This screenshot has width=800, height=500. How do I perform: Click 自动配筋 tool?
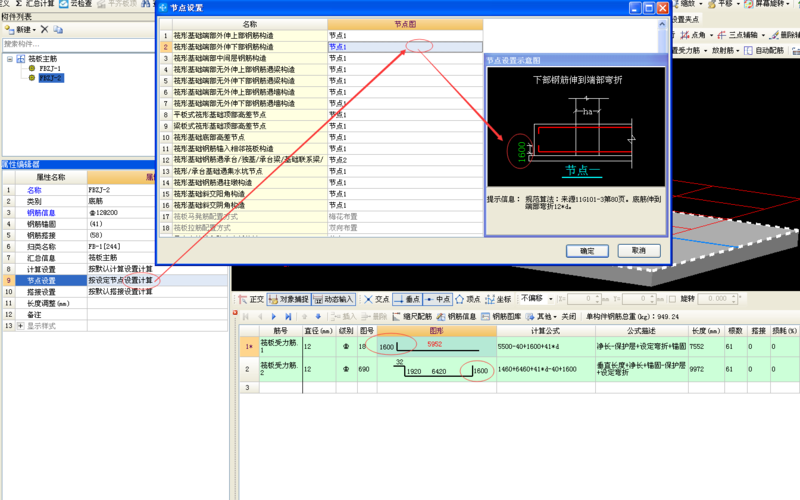pyautogui.click(x=764, y=51)
